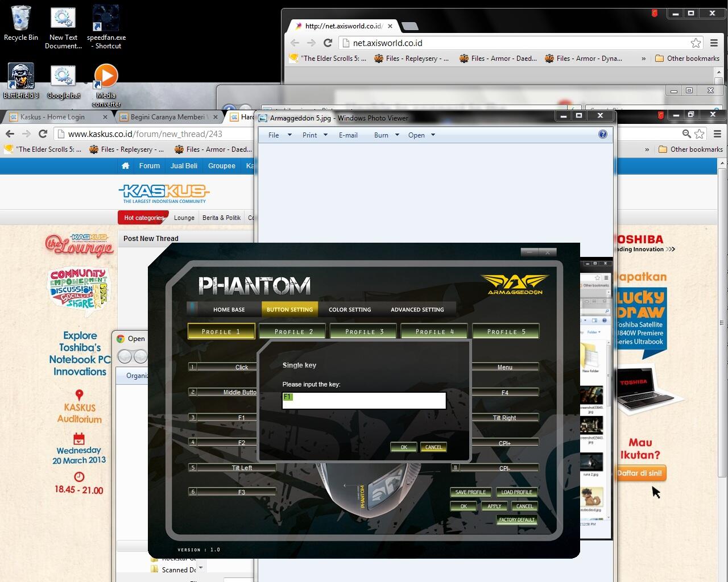This screenshot has width=728, height=582.
Task: Expand the Open dropdown in Photo Viewer
Action: (433, 135)
